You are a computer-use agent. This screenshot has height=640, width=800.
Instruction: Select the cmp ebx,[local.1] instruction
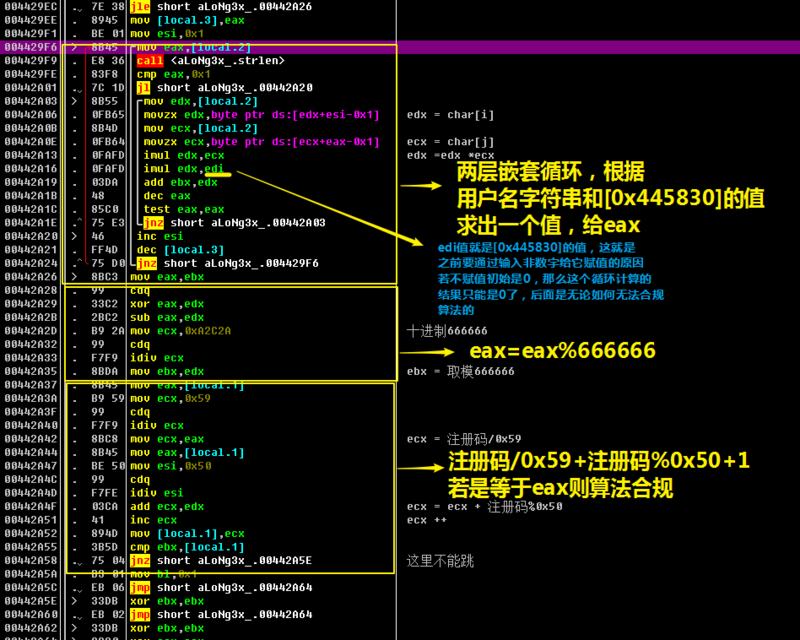[187, 547]
